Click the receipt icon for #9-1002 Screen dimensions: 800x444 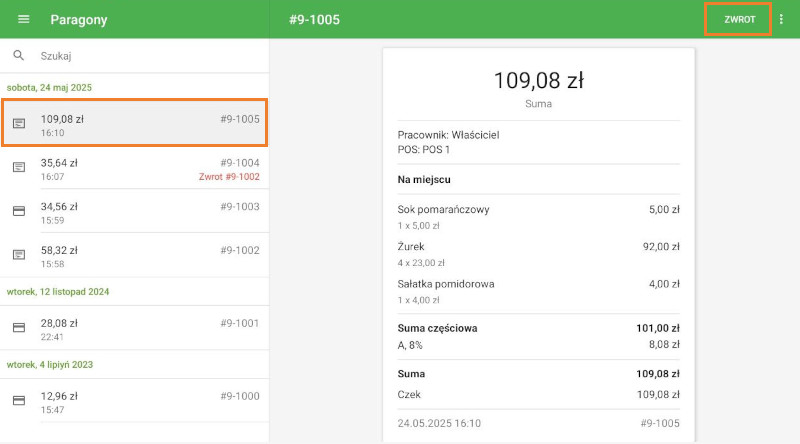[x=19, y=255]
